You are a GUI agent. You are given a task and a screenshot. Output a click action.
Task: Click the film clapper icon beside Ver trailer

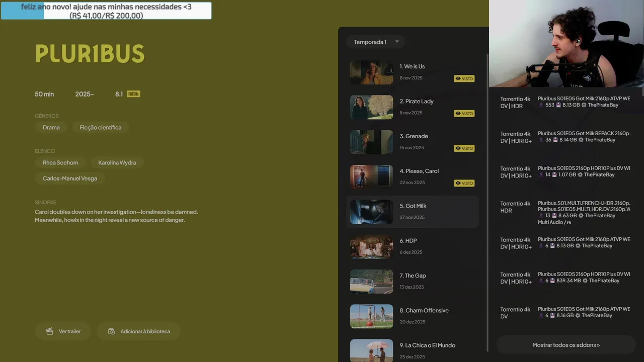[49, 331]
